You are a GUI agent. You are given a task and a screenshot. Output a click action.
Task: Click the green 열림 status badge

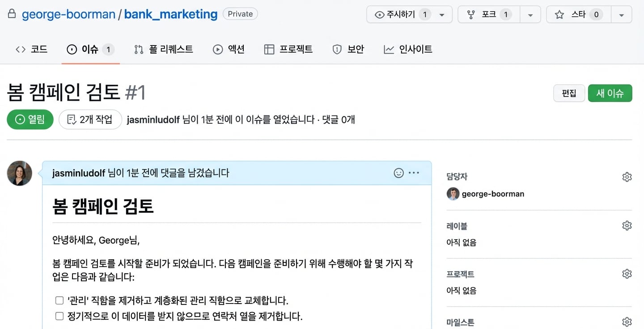coord(30,119)
